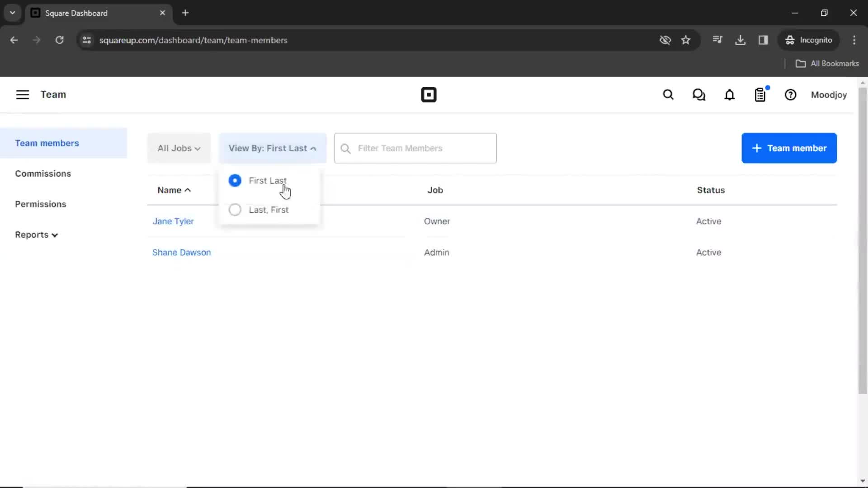868x488 pixels.
Task: Expand the Reports section in sidebar
Action: tap(36, 234)
